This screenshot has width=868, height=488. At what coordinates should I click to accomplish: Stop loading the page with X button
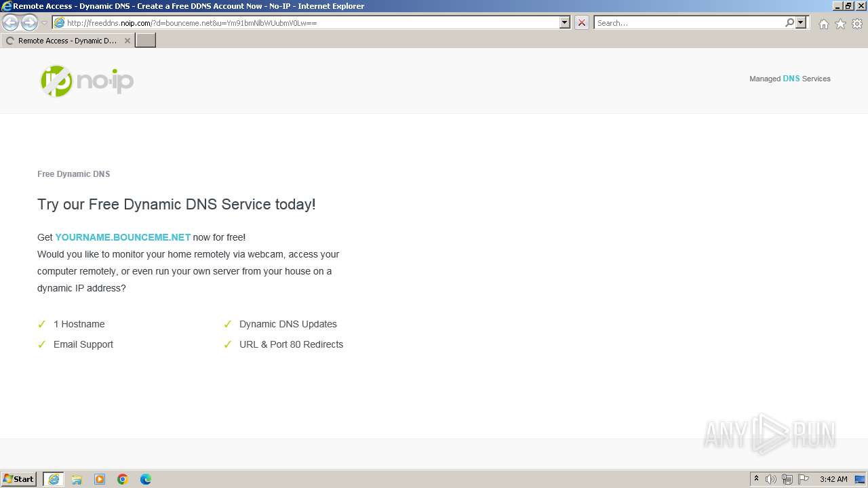pyautogui.click(x=582, y=22)
